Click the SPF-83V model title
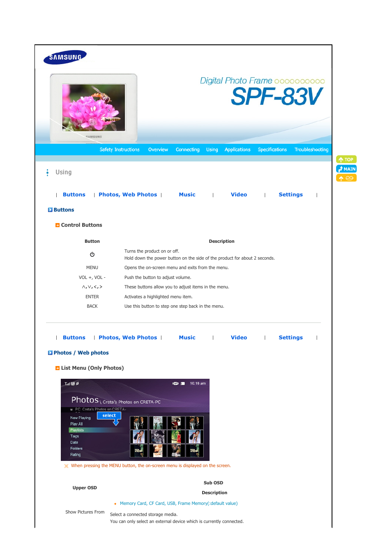This screenshot has width=392, height=555. pos(277,97)
